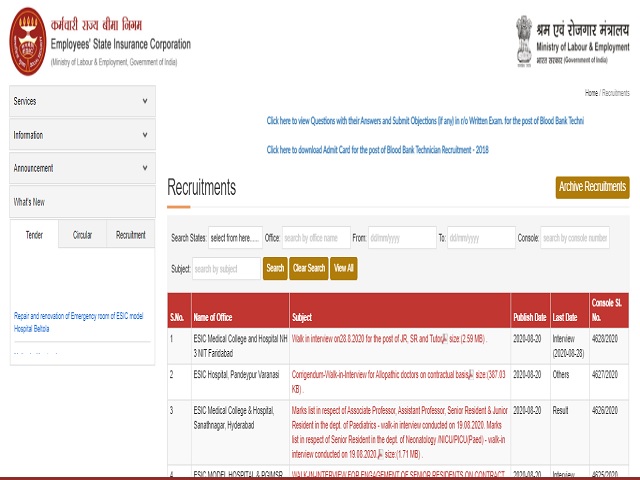Image resolution: width=640 pixels, height=480 pixels.
Task: Open PDF icon beside 19.08.2020 marks list
Action: (380, 454)
